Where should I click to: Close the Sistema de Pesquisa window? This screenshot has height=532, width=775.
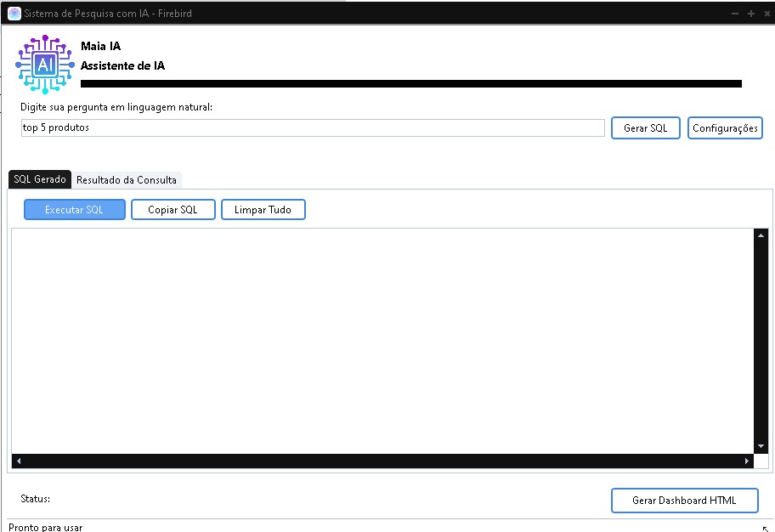767,14
